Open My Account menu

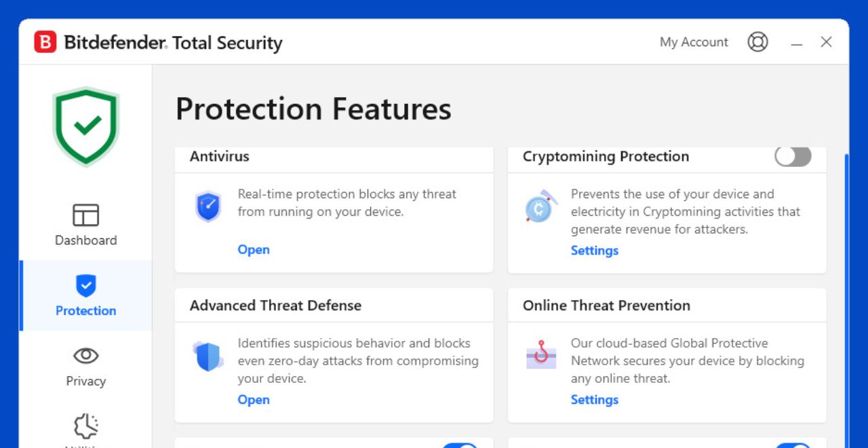(x=694, y=42)
